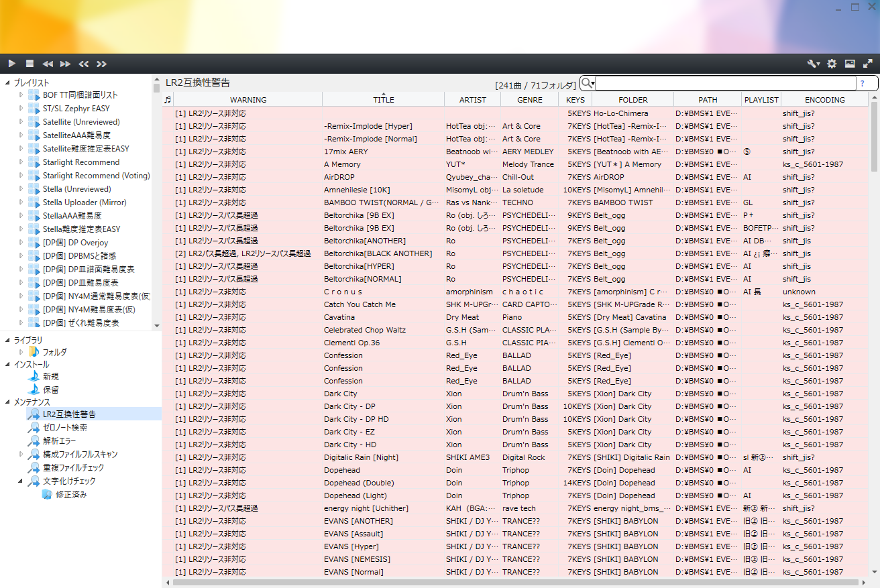This screenshot has height=588, width=880.
Task: Expand the 構成ファイルフルスキャン node
Action: pos(21,454)
